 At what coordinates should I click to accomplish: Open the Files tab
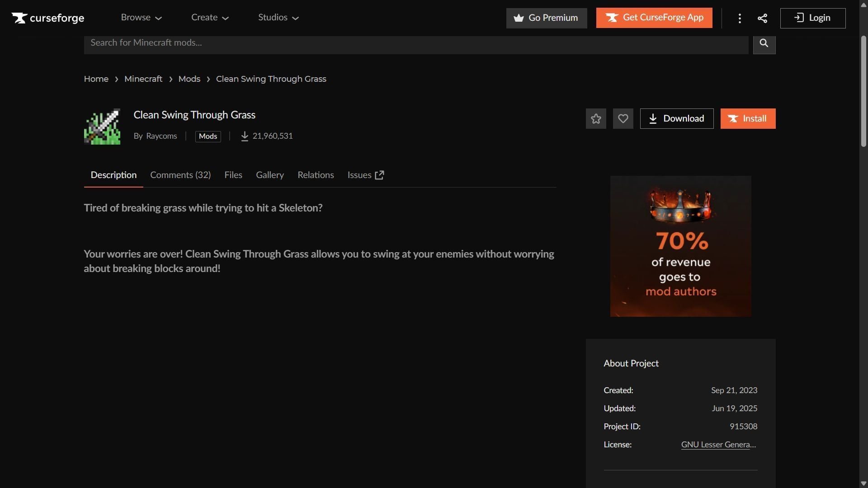tap(233, 175)
